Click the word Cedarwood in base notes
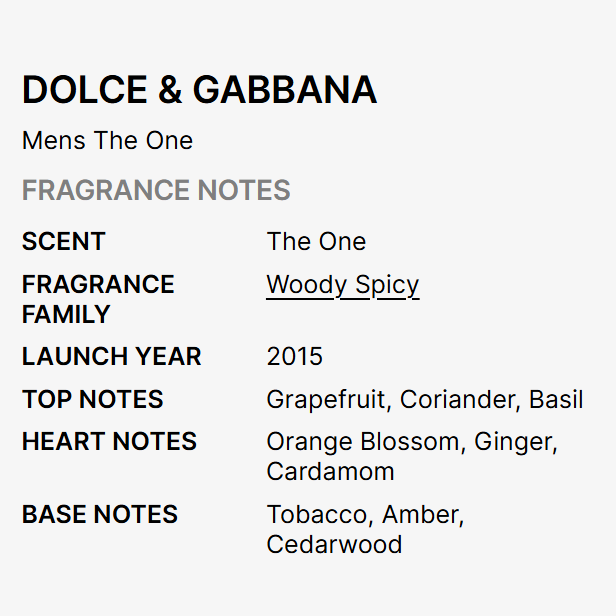 pyautogui.click(x=334, y=545)
